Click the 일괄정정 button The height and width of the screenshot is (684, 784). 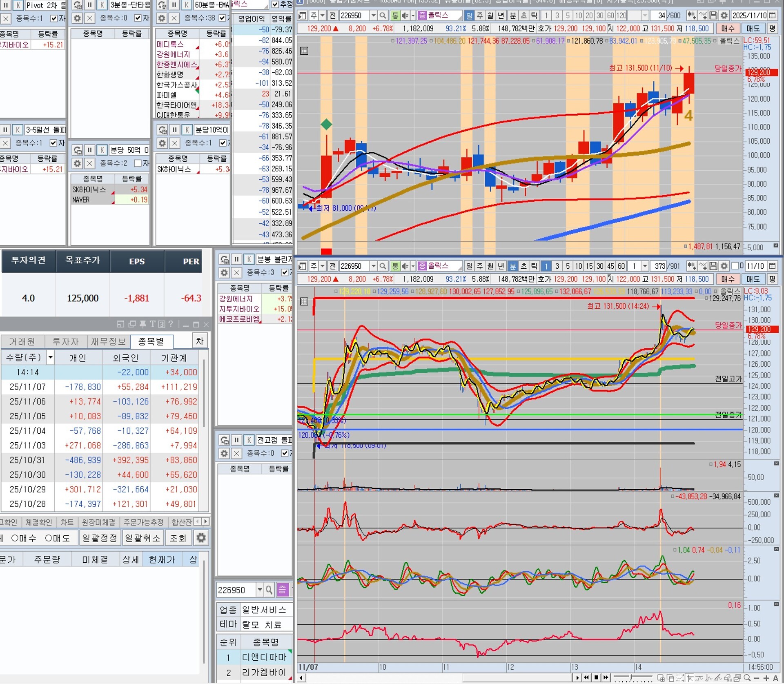pos(100,538)
